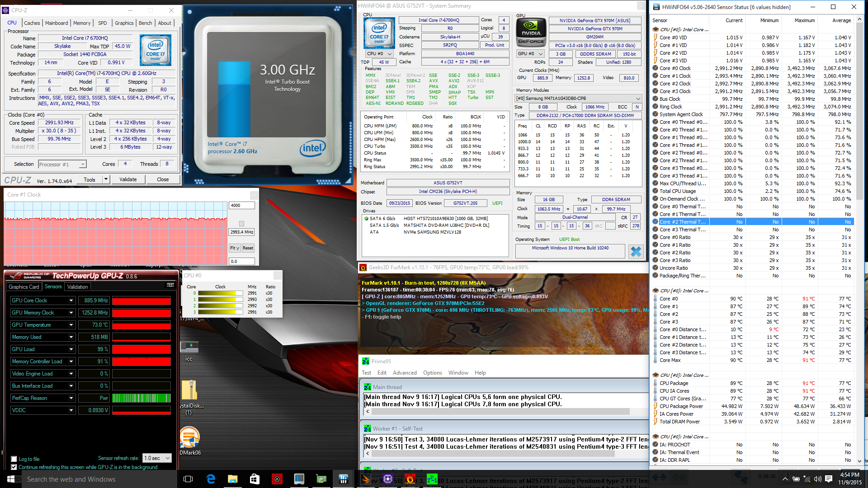The height and width of the screenshot is (488, 868).
Task: Open File Explorer from the taskbar
Action: (233, 479)
